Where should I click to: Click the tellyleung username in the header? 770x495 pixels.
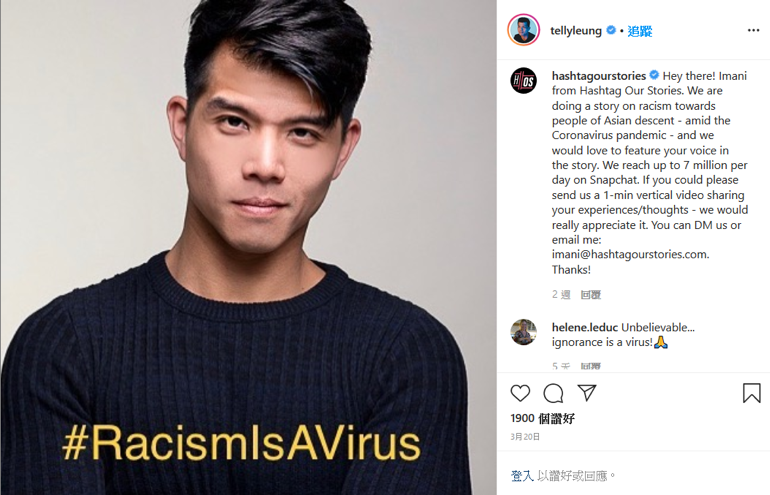coord(576,30)
